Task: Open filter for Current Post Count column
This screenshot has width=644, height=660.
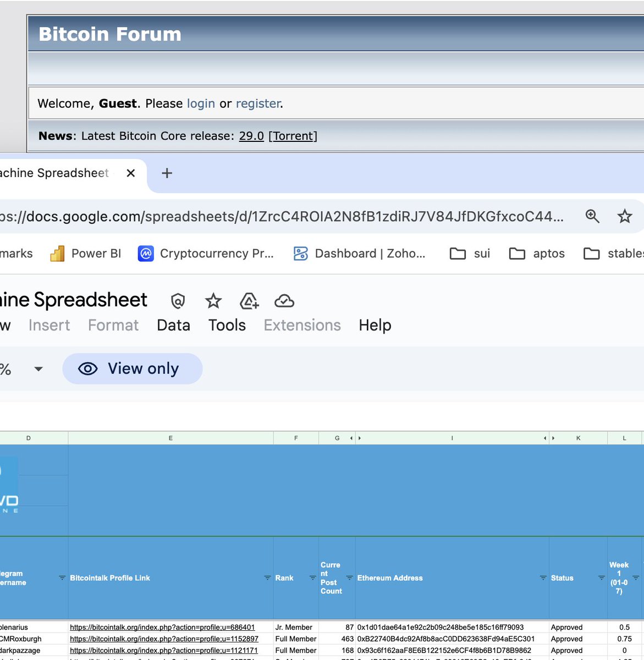Action: (x=349, y=578)
